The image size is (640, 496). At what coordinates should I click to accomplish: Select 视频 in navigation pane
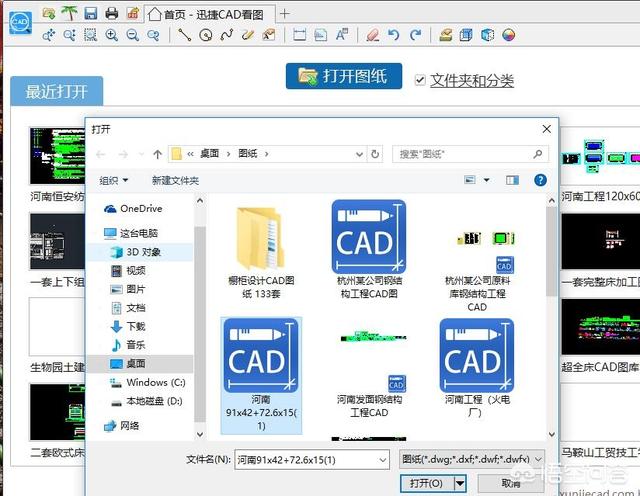pyautogui.click(x=136, y=271)
